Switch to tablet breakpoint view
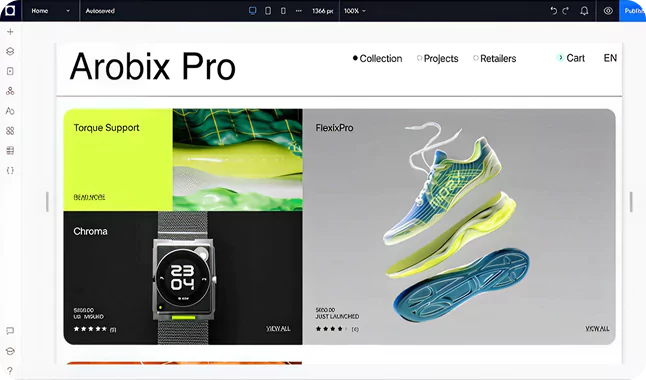Viewport: 646px width, 380px height. (268, 11)
